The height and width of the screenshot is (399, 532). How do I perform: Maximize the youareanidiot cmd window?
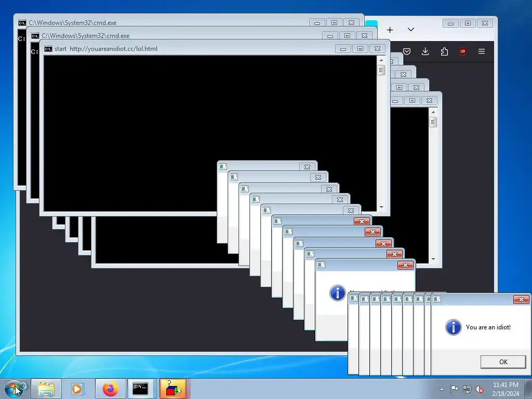tap(361, 49)
